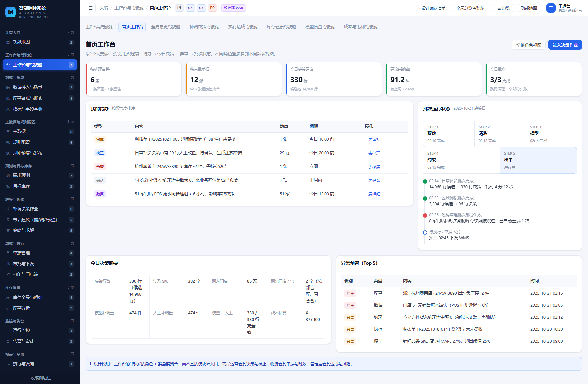
Task: Open the 模型质量驾驶舱 tab
Action: pos(320,27)
